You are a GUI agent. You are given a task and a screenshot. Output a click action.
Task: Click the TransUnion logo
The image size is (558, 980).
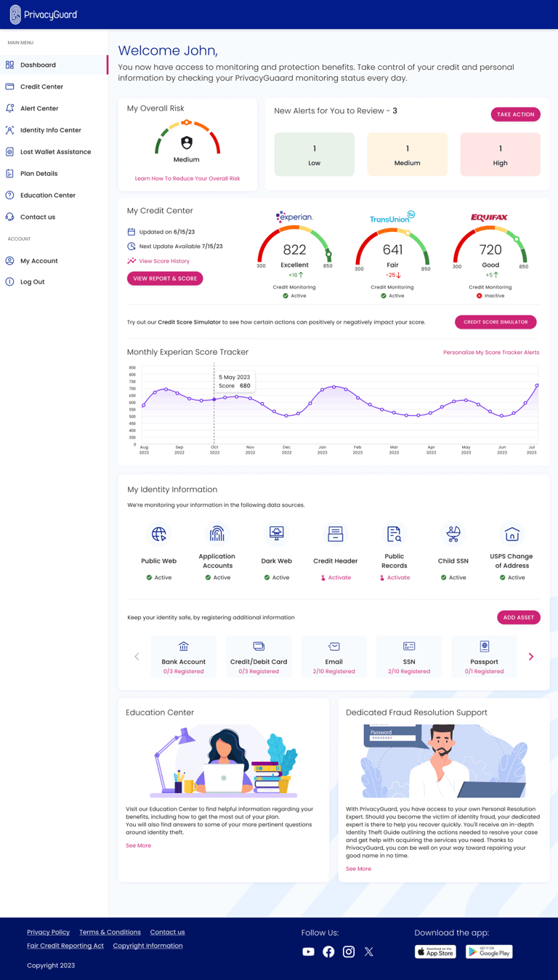click(x=392, y=217)
